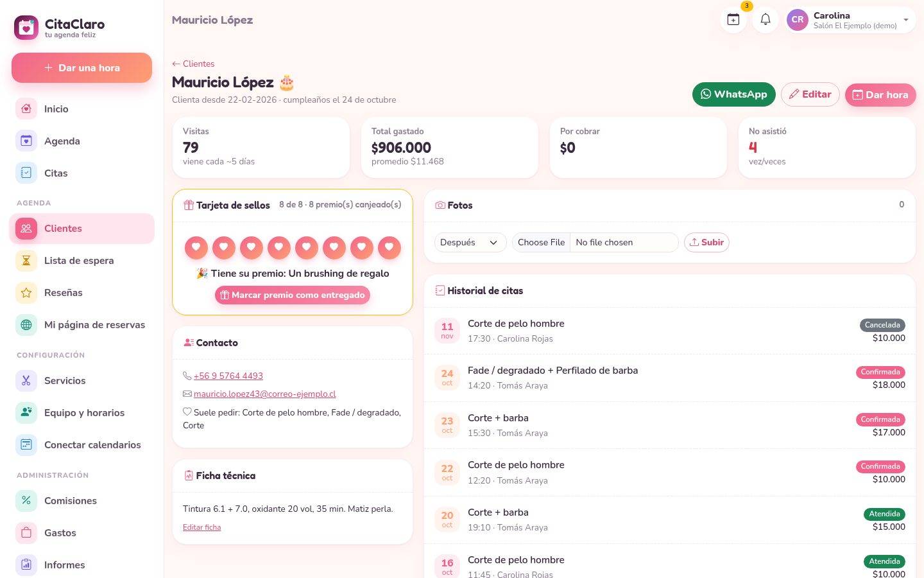
Task: Open the Agenda calendar icon
Action: pos(26,141)
